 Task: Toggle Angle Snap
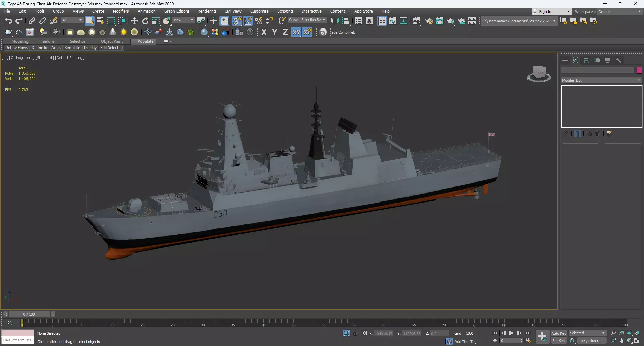click(x=248, y=21)
